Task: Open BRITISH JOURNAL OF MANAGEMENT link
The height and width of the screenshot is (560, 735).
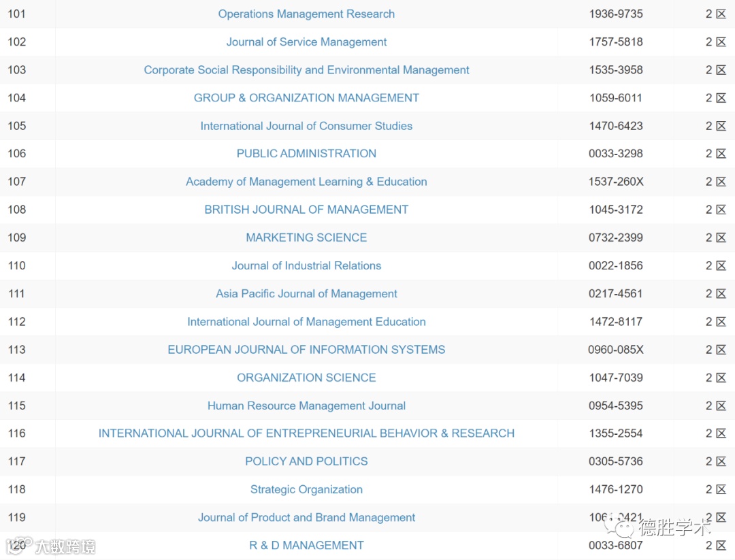Action: 306,210
